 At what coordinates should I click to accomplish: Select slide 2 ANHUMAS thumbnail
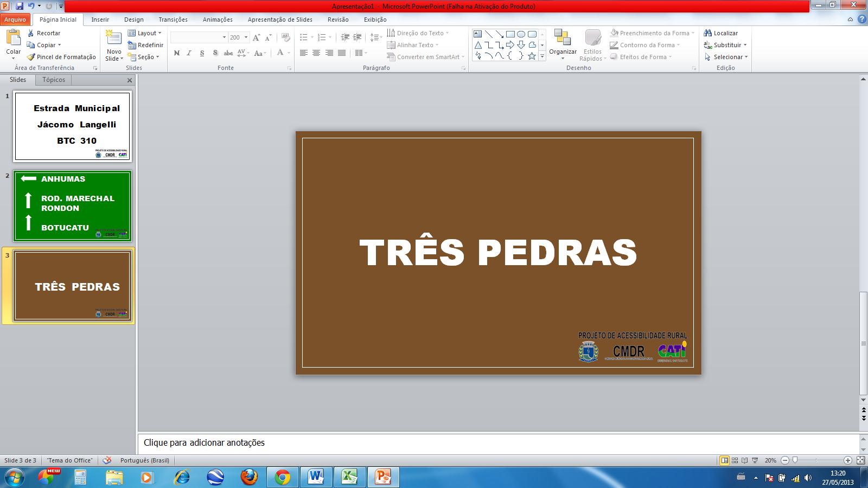point(73,206)
